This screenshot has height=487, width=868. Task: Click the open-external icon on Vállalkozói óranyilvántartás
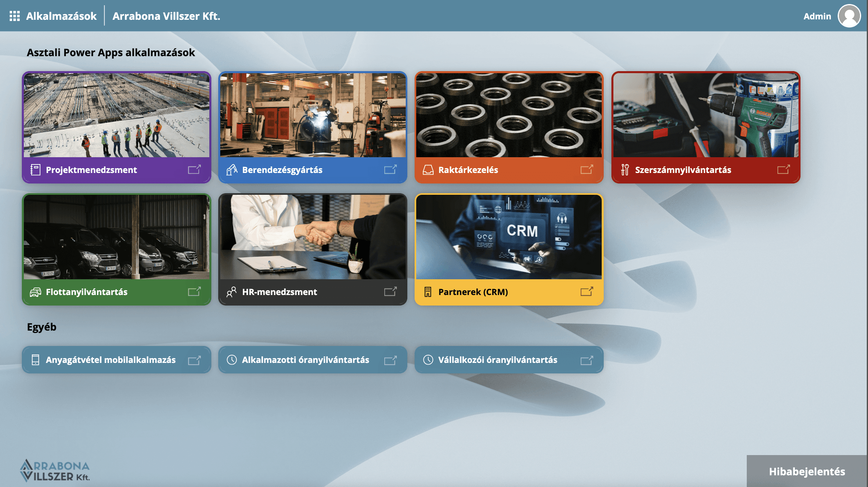(587, 360)
